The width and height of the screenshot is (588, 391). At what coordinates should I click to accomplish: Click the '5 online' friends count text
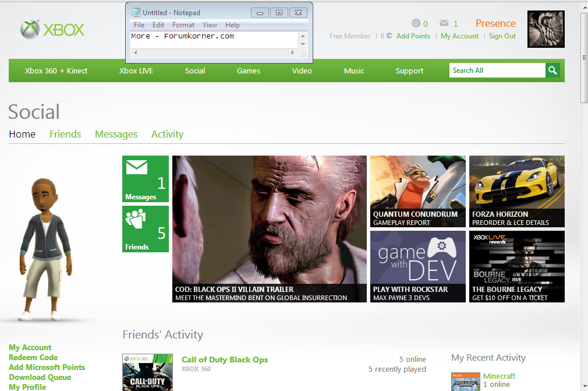413,359
